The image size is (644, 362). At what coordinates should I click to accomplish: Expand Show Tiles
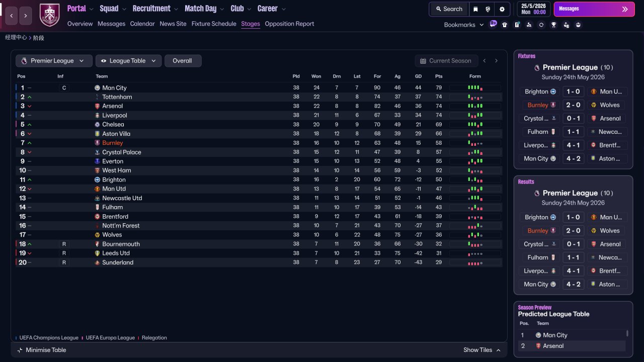click(482, 350)
